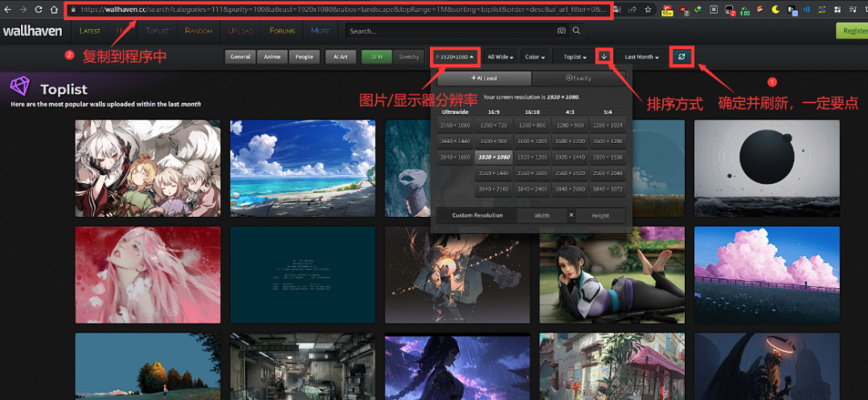Choose 3440 × 1440 ultrawide resolution
868x400 pixels.
coord(454,141)
